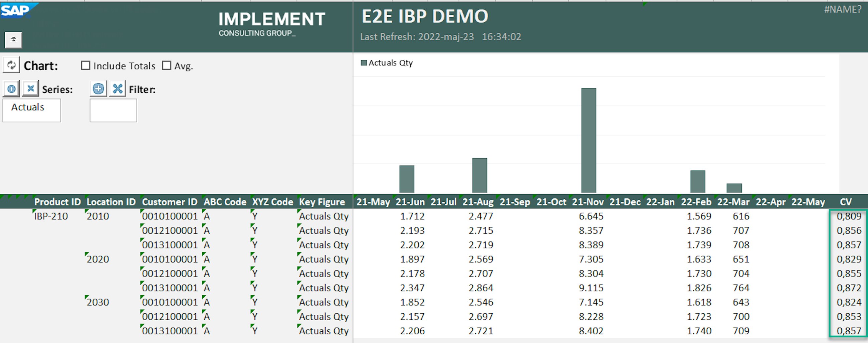Collapse the header panel with up arrow
This screenshot has width=868, height=343.
pyautogui.click(x=13, y=40)
